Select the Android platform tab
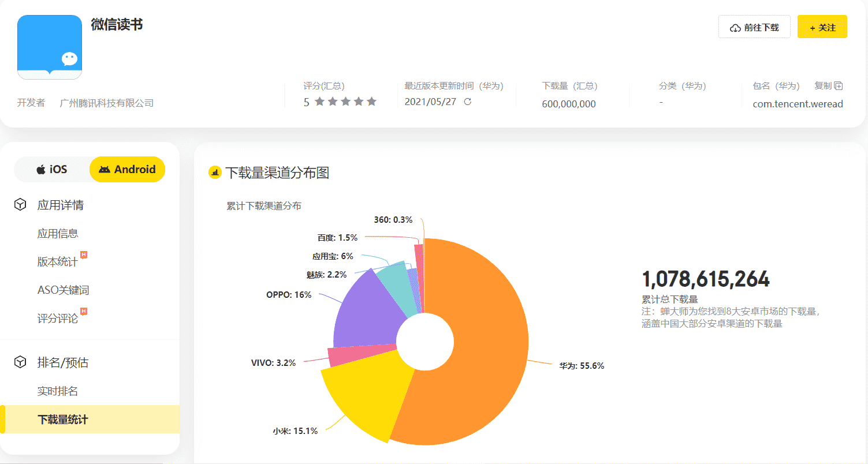This screenshot has width=868, height=464. tap(127, 169)
